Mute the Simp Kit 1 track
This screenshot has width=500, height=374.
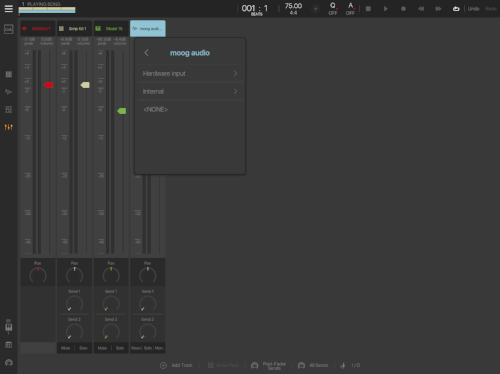point(66,348)
